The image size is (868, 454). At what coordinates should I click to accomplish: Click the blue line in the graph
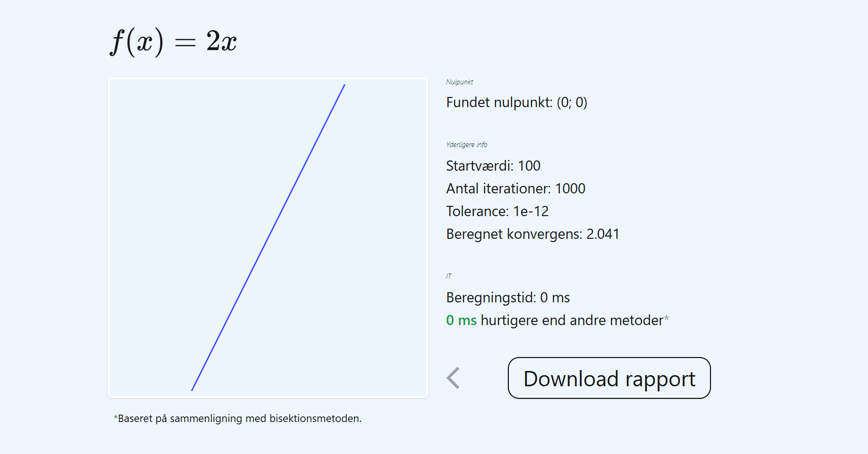(x=268, y=238)
